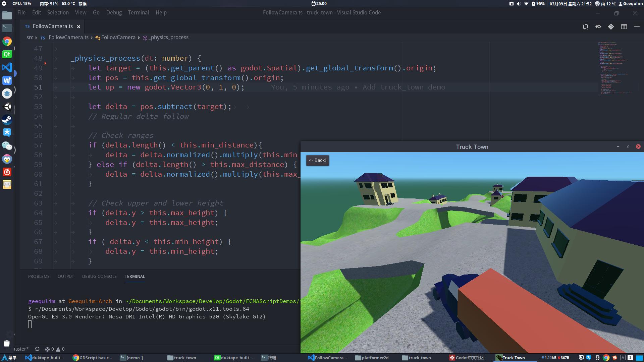The image size is (644, 362).
Task: Click the git Open Changes diamond icon
Action: click(x=611, y=26)
